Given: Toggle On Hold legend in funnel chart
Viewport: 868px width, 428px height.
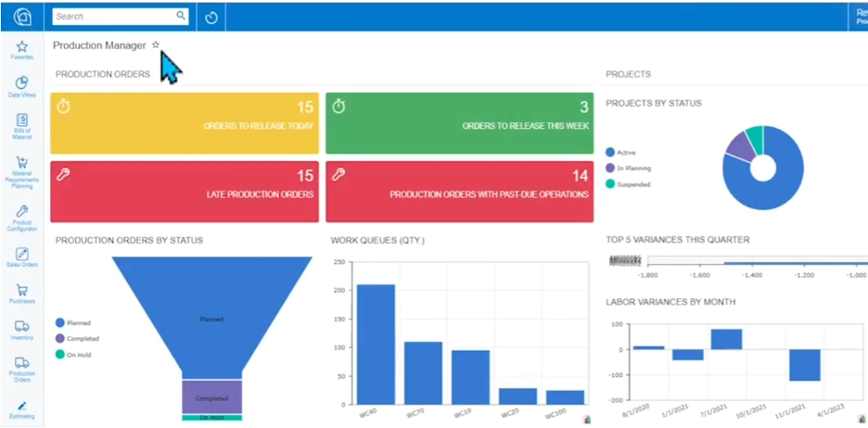Looking at the screenshot, I should (x=73, y=355).
